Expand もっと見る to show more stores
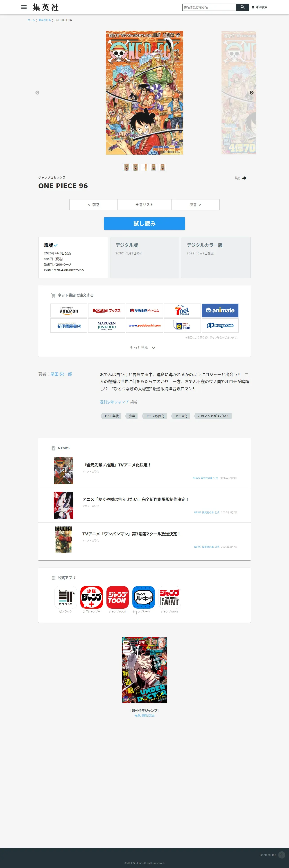Image resolution: width=289 pixels, height=868 pixels. tap(143, 347)
